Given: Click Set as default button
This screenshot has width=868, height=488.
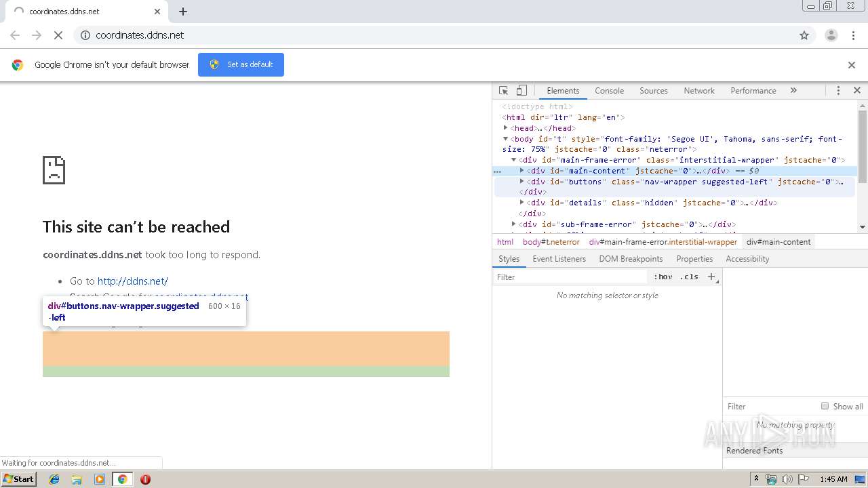Looking at the screenshot, I should coord(241,64).
